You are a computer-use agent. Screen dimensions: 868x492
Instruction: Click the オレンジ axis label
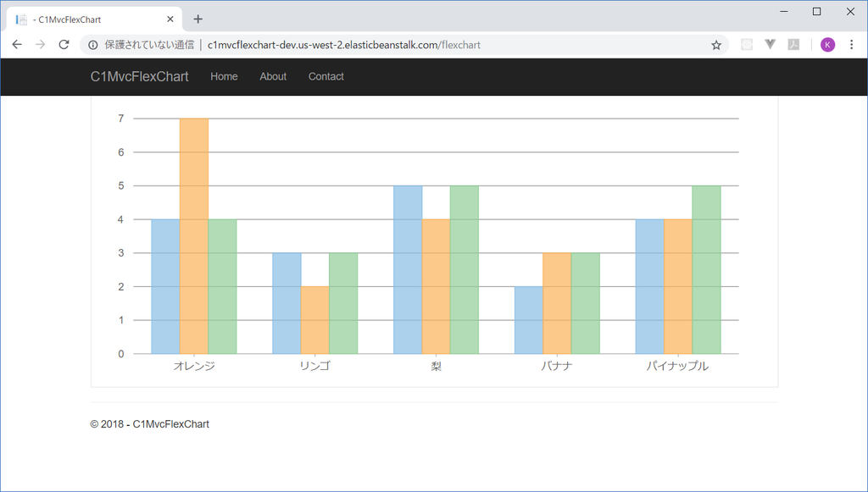pyautogui.click(x=194, y=366)
